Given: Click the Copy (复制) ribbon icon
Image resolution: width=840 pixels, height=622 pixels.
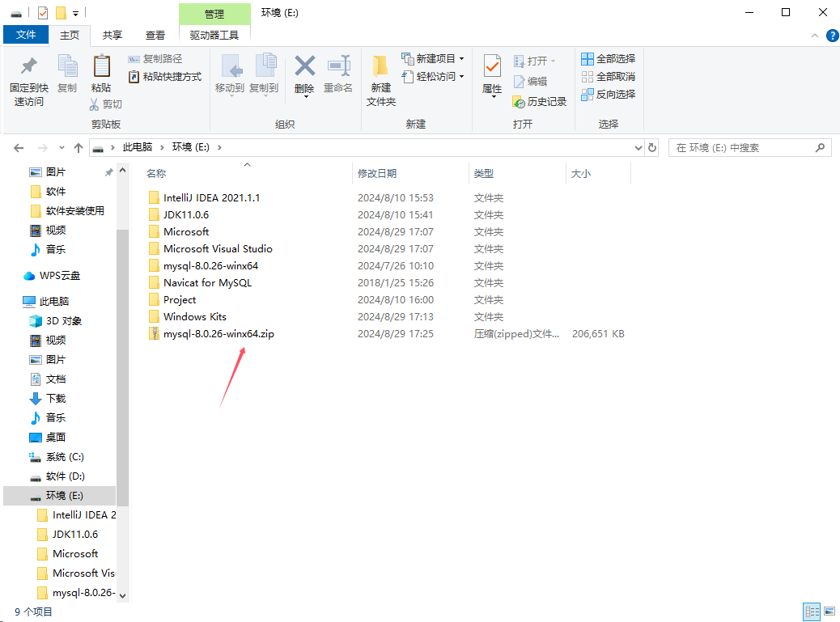Looking at the screenshot, I should coord(67,74).
